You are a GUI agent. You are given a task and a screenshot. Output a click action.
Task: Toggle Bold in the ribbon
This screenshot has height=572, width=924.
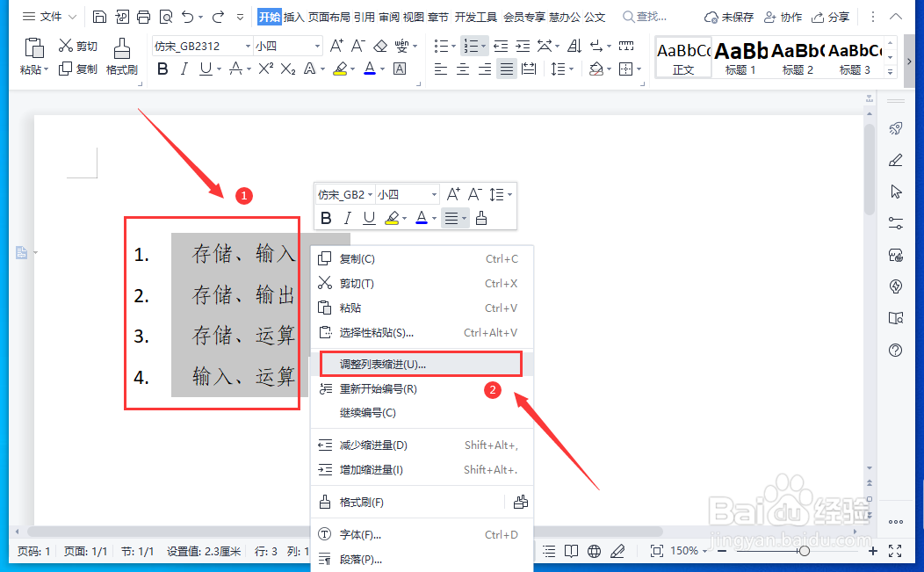click(162, 69)
